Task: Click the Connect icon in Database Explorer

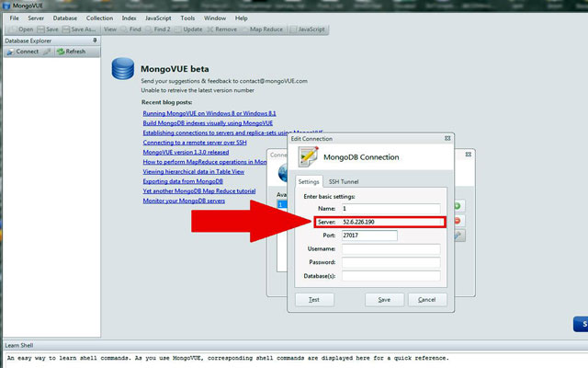Action: (10, 52)
